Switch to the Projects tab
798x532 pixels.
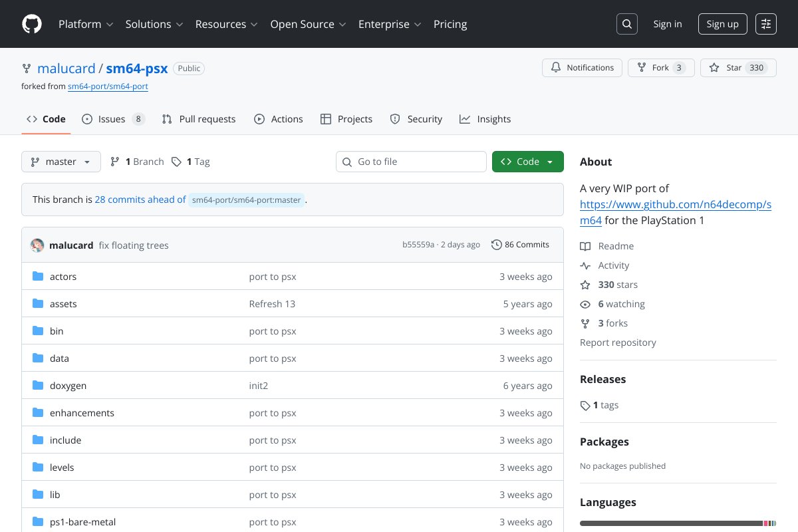pos(346,119)
